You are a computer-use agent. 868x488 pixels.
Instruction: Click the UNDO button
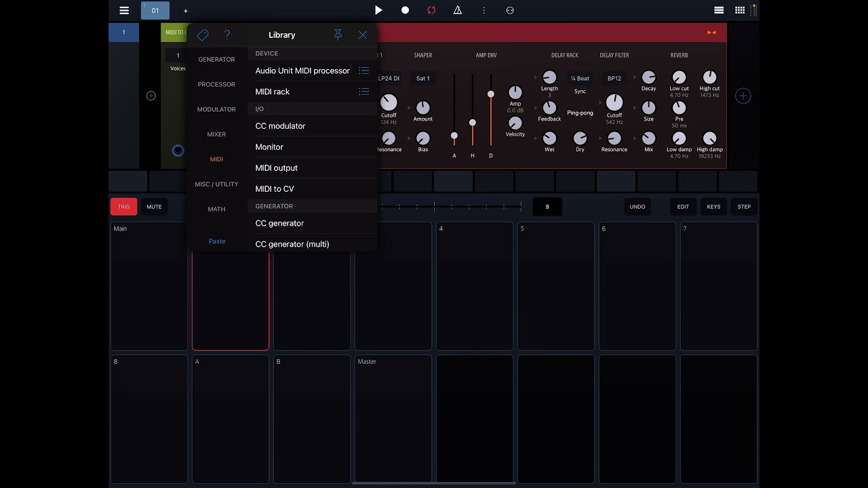637,207
